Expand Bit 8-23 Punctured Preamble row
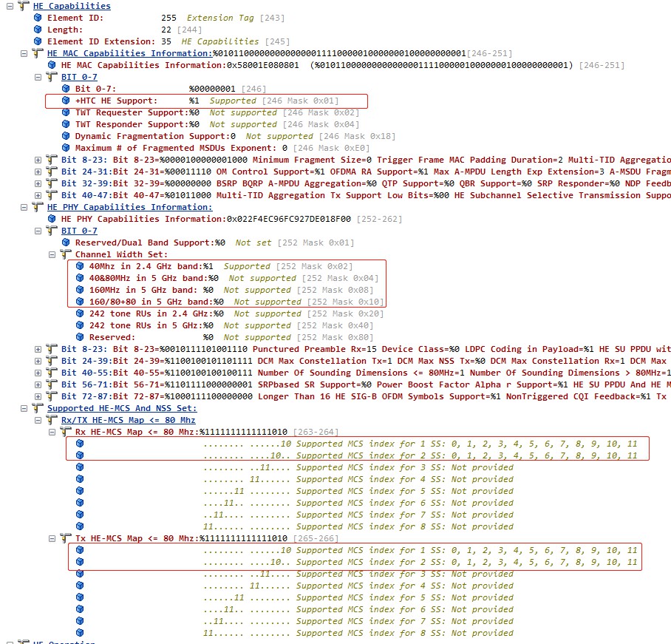Screen dimensions: 671x644 tap(38, 350)
